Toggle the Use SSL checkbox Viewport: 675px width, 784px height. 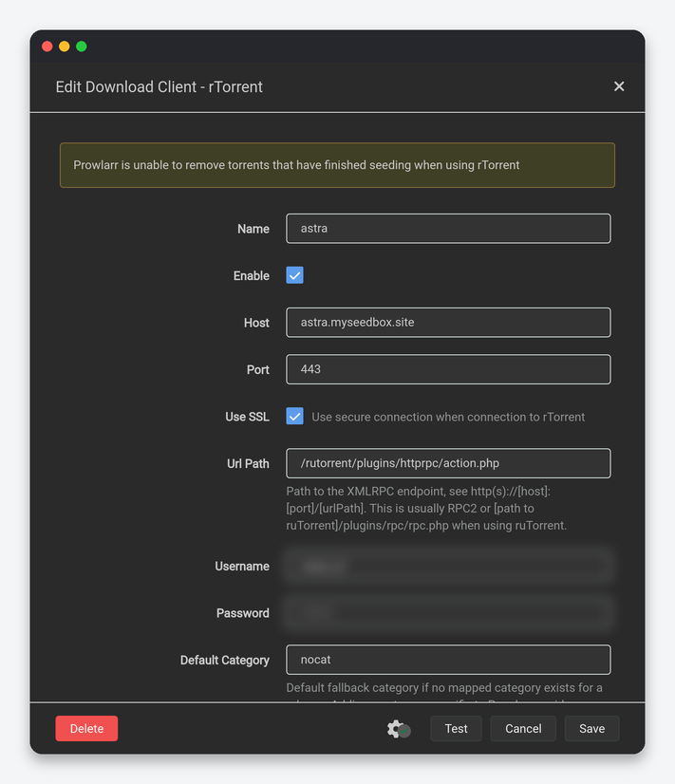pyautogui.click(x=294, y=416)
